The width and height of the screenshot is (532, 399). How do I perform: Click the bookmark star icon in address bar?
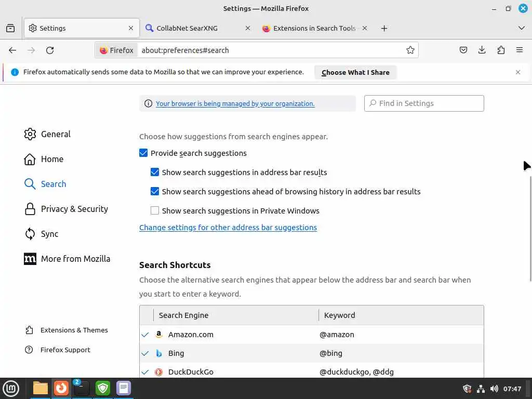click(x=410, y=50)
